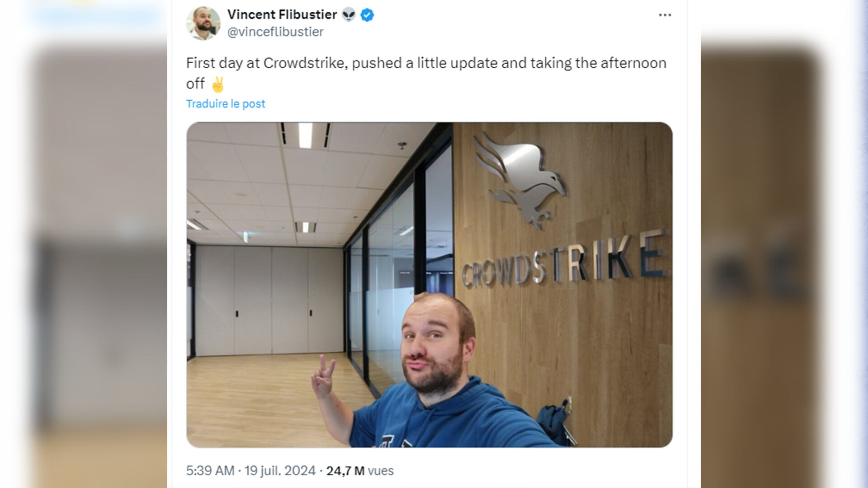Open the three-dot more options menu

[665, 15]
